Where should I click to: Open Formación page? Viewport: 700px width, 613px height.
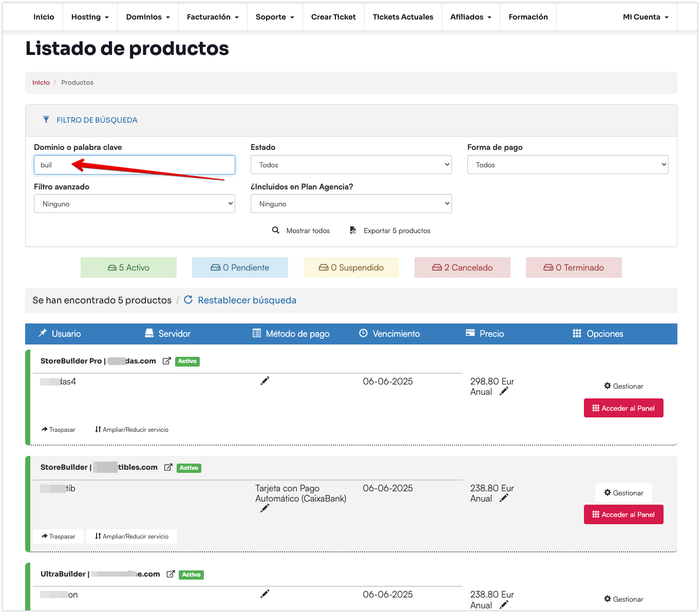pos(528,17)
